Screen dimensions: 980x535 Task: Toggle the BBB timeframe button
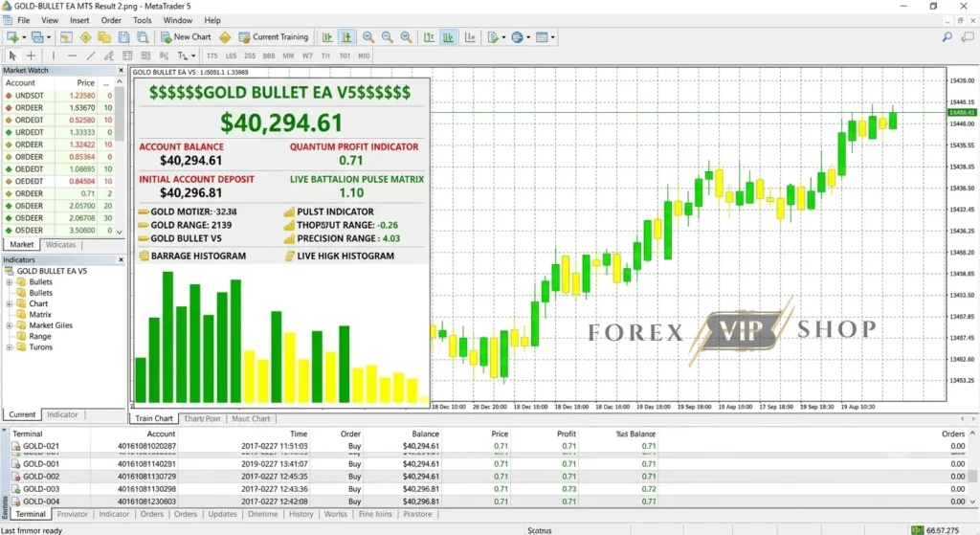tap(269, 56)
